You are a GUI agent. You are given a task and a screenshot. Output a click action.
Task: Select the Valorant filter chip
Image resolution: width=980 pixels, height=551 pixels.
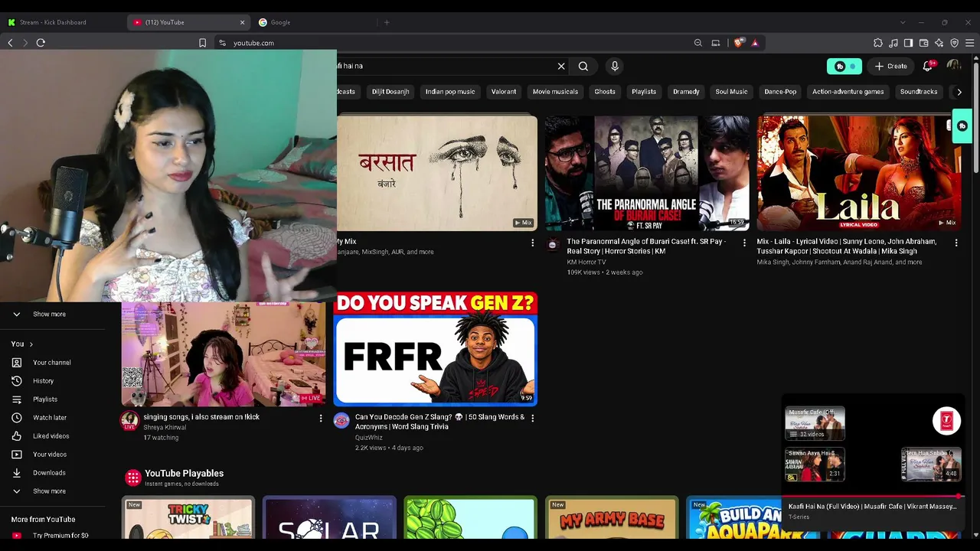(x=504, y=92)
